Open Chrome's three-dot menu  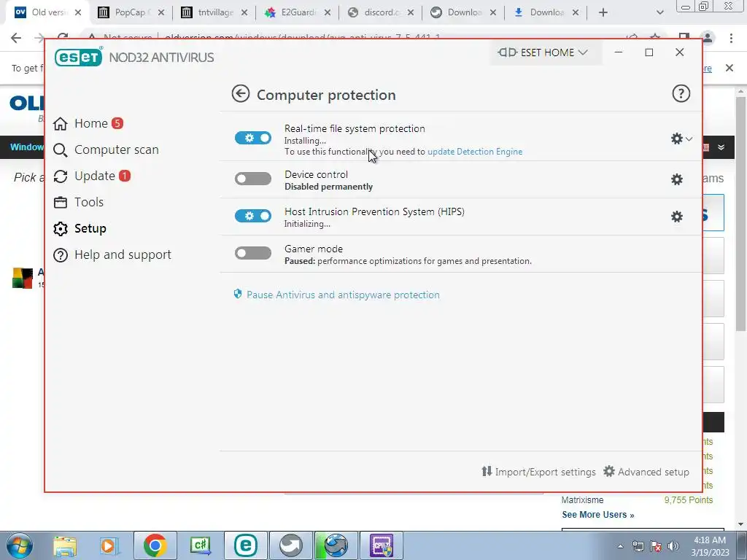pos(731,38)
